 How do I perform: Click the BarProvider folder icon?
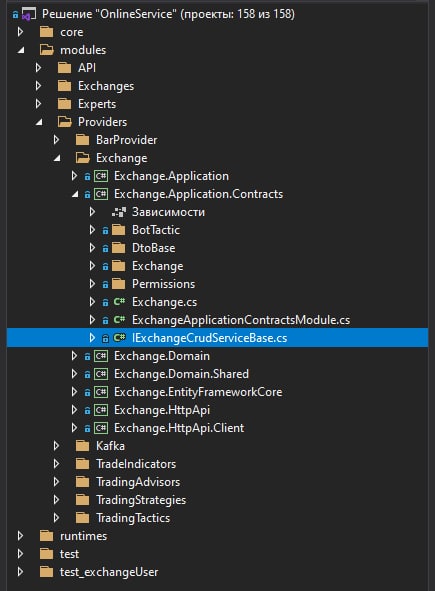(x=82, y=140)
